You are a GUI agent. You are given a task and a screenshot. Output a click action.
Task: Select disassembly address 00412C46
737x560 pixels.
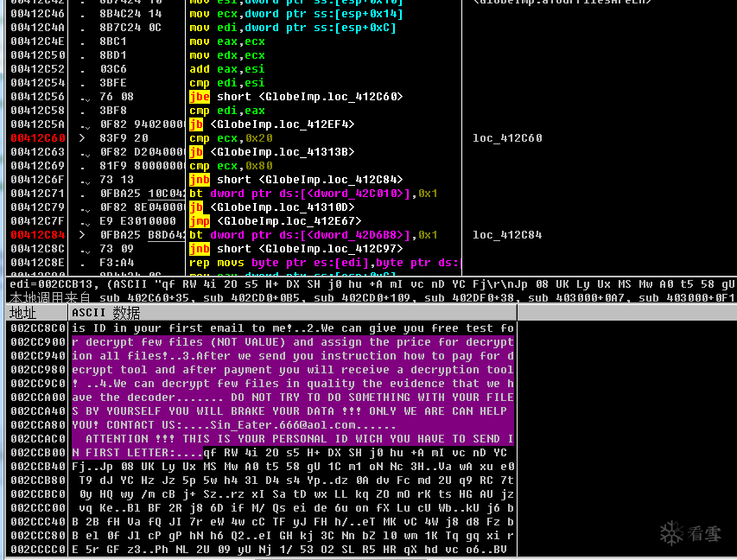coord(38,14)
